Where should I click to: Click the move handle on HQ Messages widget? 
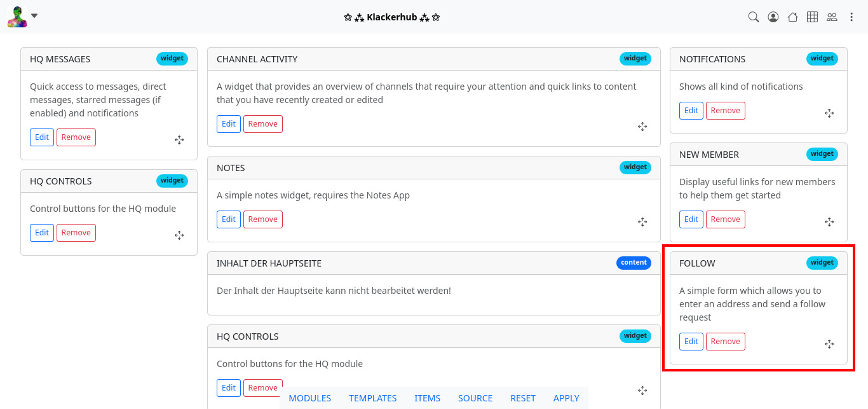click(x=179, y=140)
